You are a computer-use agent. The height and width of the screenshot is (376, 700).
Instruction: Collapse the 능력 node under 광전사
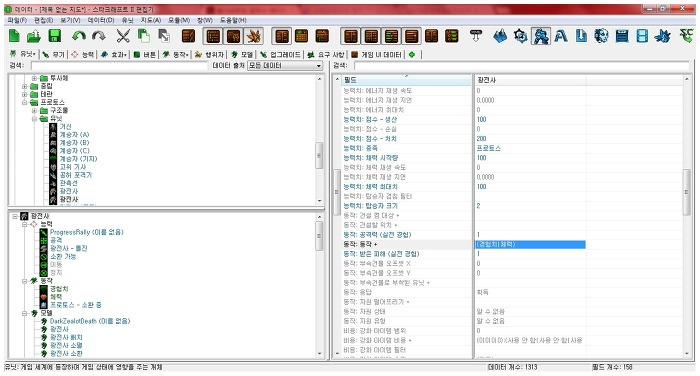pyautogui.click(x=25, y=224)
